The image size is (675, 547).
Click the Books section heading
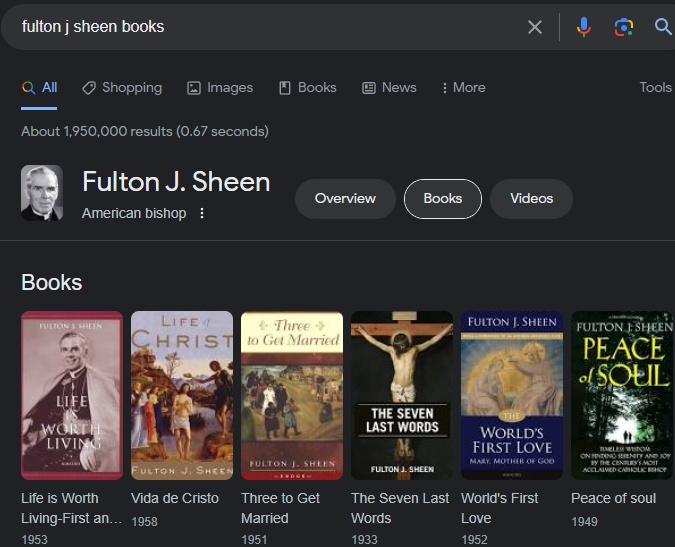click(x=52, y=283)
